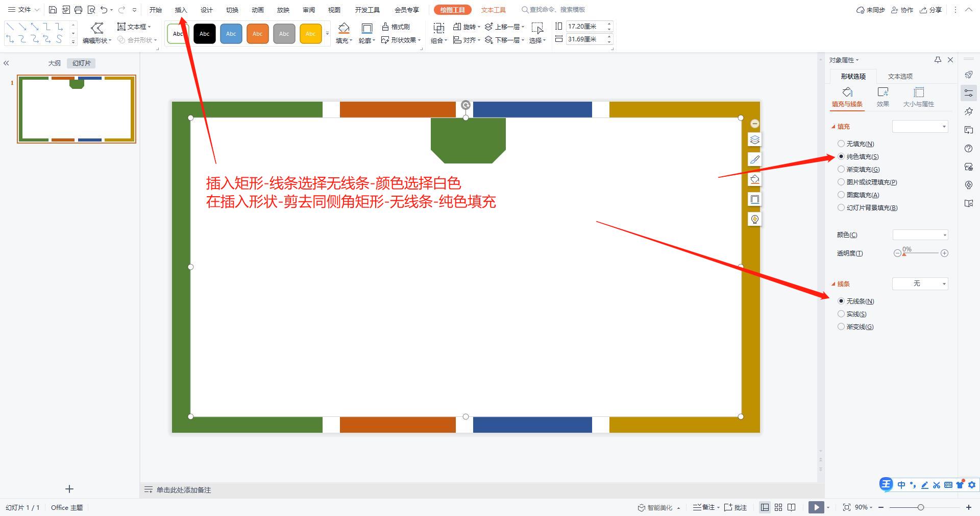Open the 编辑形状 edit shape tool
The width and height of the screenshot is (980, 516).
(x=97, y=33)
